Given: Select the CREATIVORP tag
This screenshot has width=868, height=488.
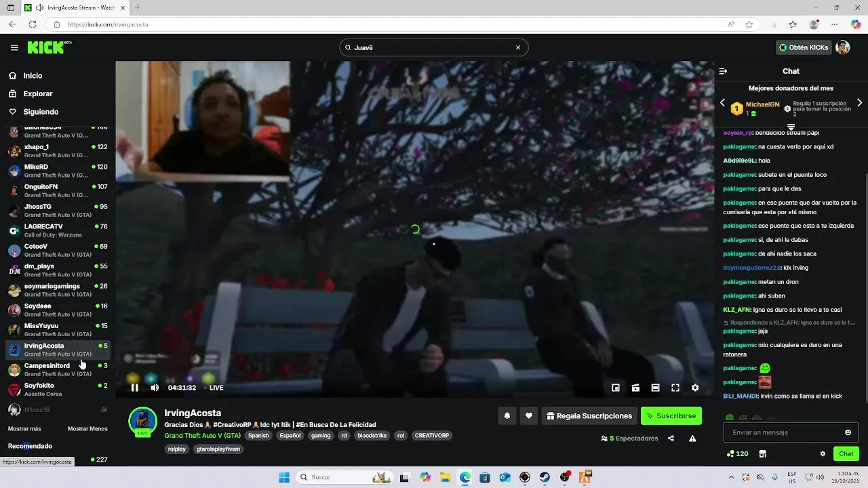Looking at the screenshot, I should pyautogui.click(x=432, y=436).
